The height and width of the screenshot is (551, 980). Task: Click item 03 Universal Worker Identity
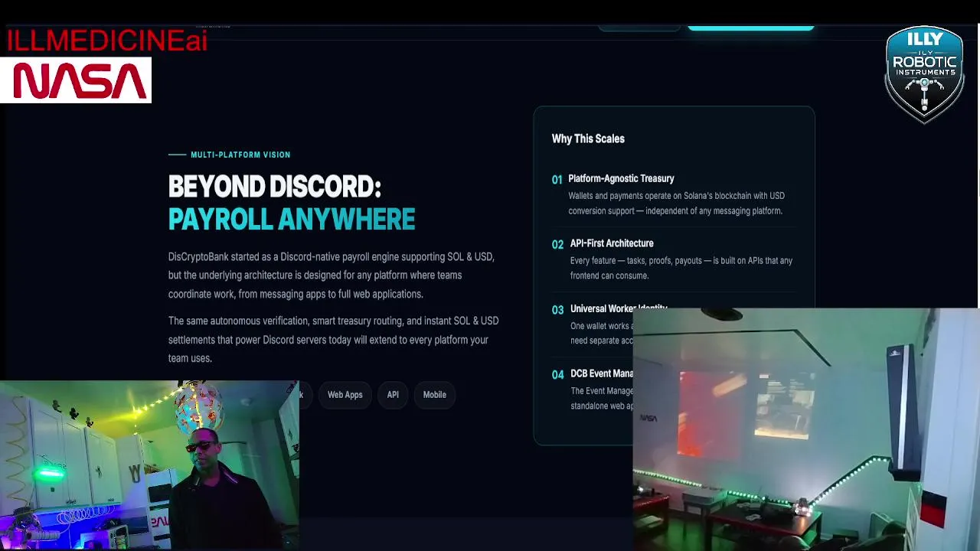point(619,308)
